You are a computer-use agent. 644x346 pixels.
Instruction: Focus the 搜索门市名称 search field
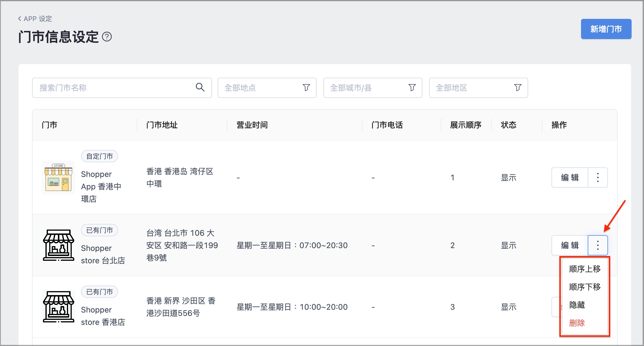[x=122, y=88]
